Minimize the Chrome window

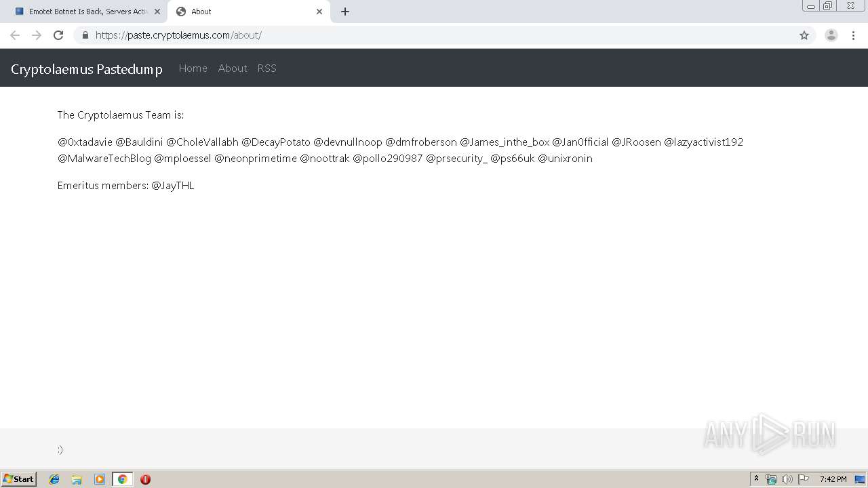pyautogui.click(x=810, y=5)
